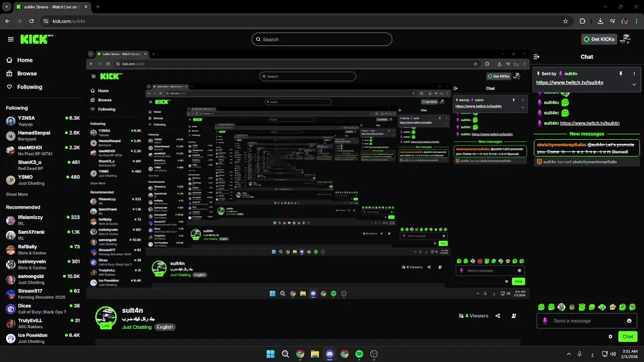Open the Kick profile avatar menu
The height and width of the screenshot is (362, 644).
[626, 39]
